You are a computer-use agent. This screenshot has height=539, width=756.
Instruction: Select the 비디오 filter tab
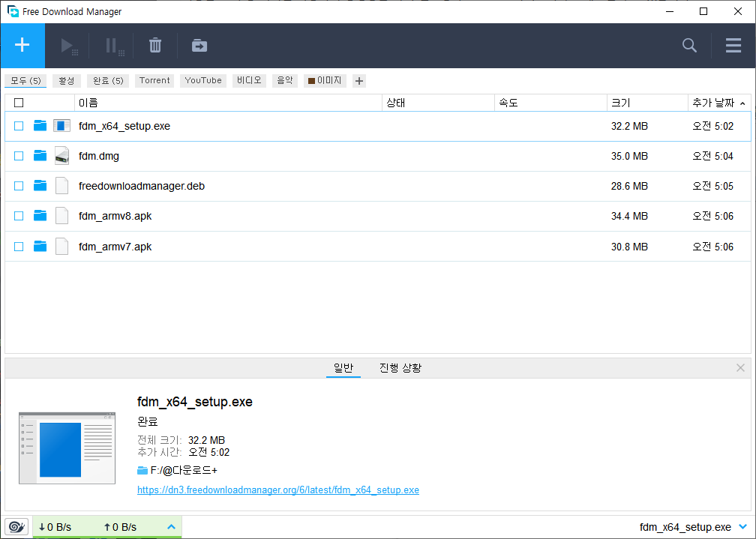249,80
